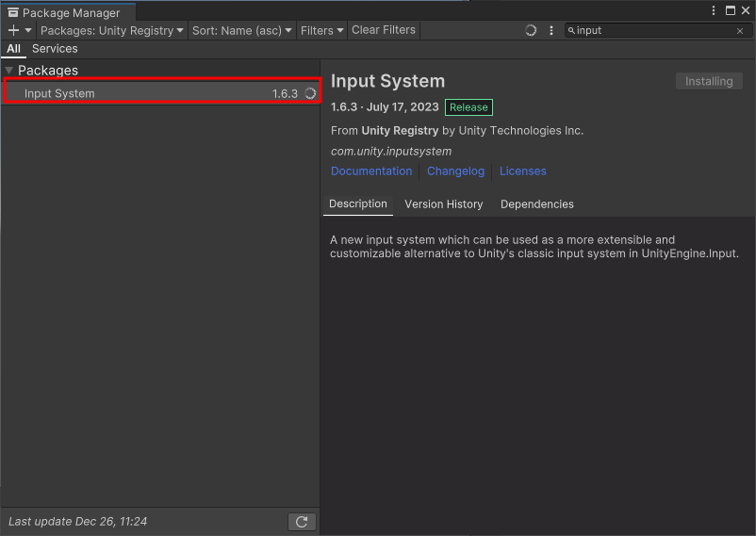Image resolution: width=756 pixels, height=536 pixels.
Task: Open the Changelog link
Action: point(455,171)
